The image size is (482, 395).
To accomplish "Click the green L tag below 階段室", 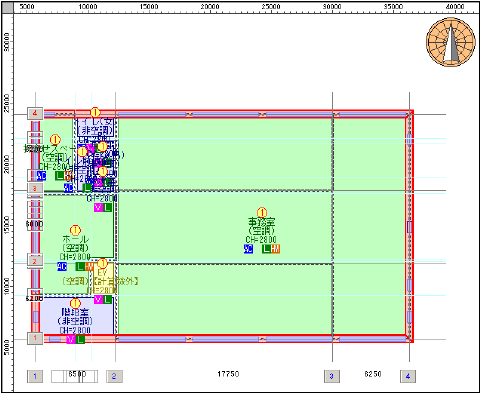I will pyautogui.click(x=80, y=340).
